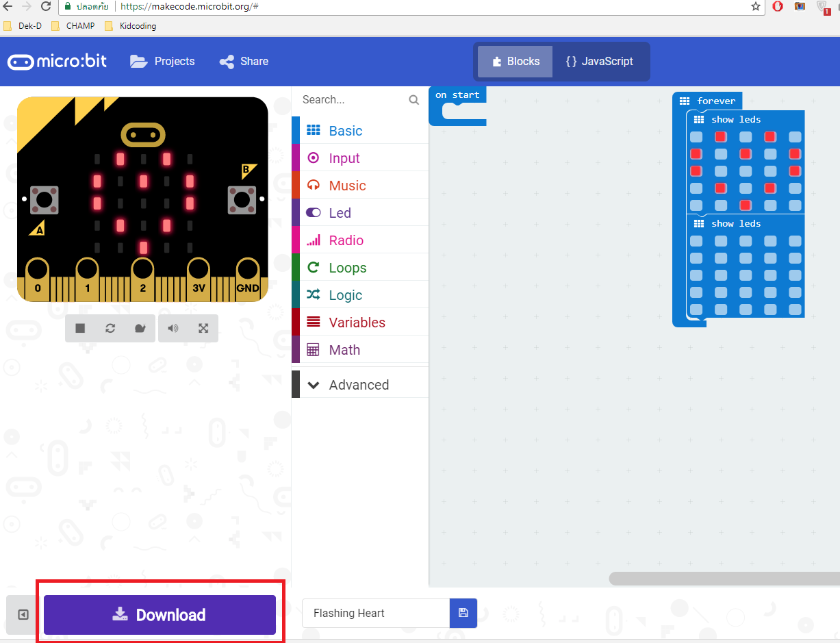Switch to the JavaScript tab

tap(600, 61)
